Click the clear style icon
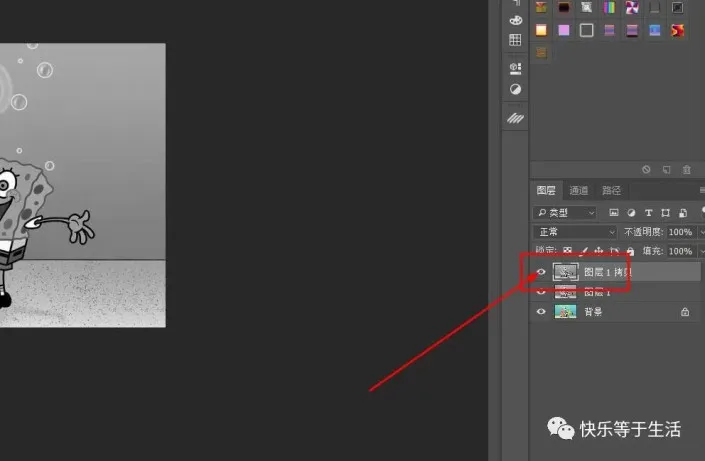This screenshot has height=461, width=705. point(646,170)
